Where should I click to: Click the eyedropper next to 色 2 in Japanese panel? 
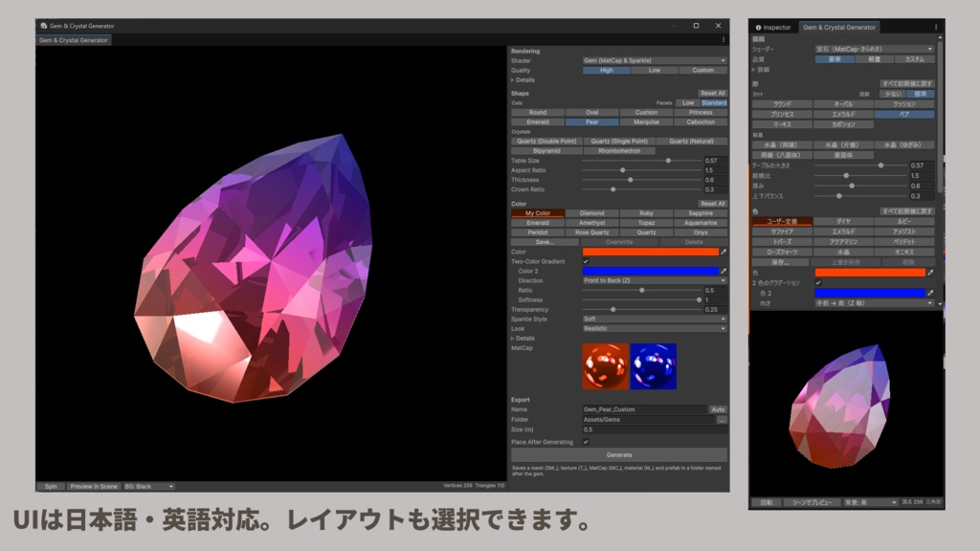pos(930,293)
